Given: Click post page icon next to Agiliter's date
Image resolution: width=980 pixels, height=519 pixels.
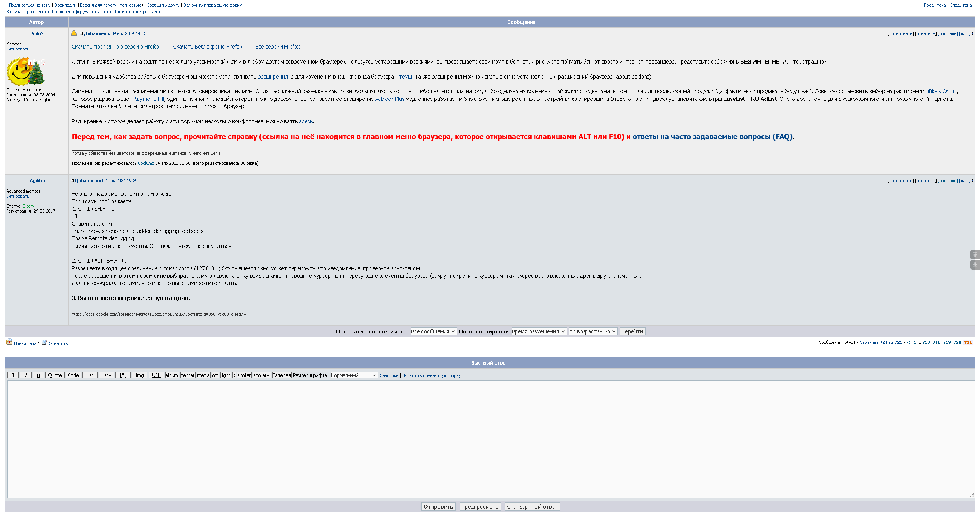Looking at the screenshot, I should (x=72, y=181).
